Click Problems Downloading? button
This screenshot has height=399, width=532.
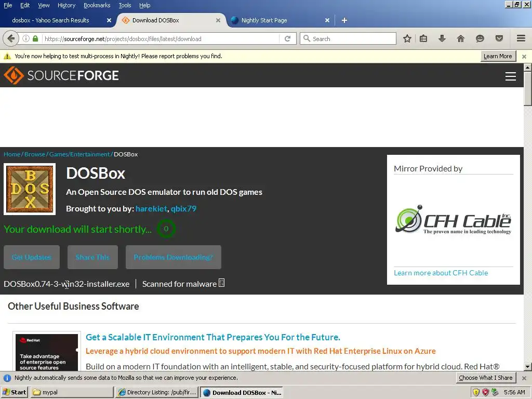pos(174,257)
